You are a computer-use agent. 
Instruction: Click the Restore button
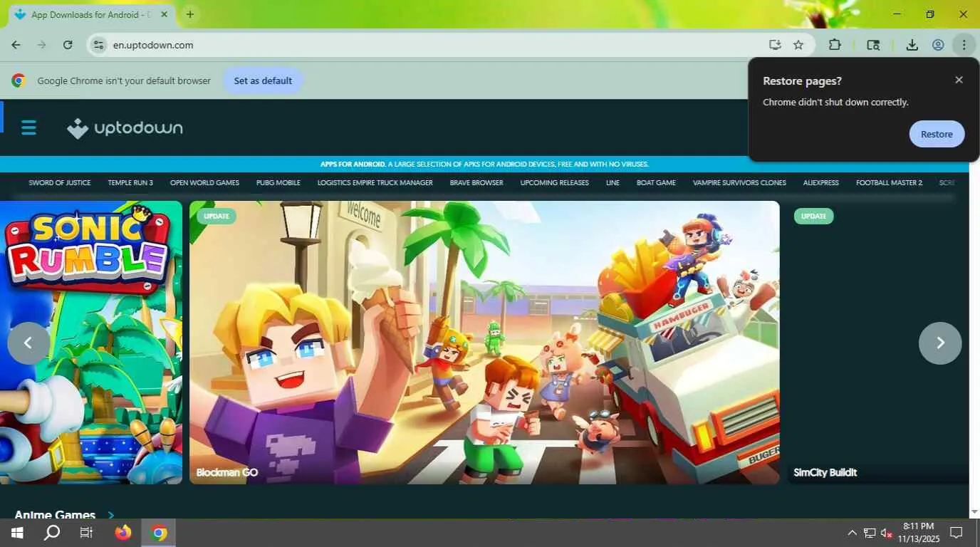937,134
